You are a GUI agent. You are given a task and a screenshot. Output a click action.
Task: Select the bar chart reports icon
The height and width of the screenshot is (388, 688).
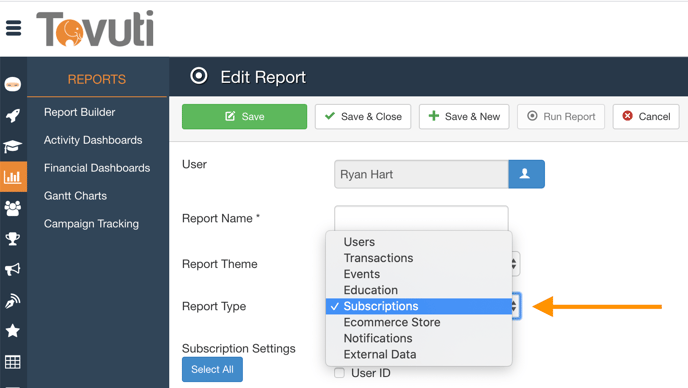coord(13,177)
